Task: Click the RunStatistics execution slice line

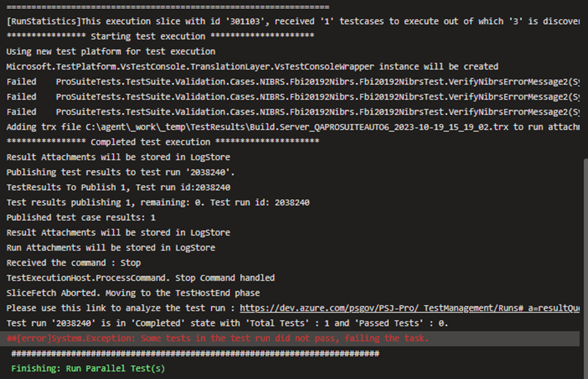Action: point(293,21)
